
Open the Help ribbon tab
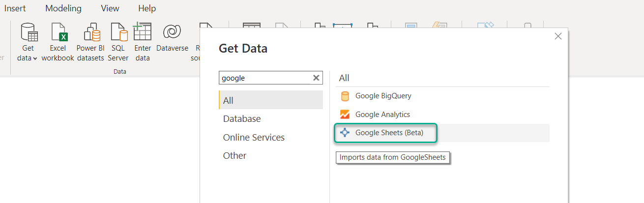pyautogui.click(x=147, y=8)
